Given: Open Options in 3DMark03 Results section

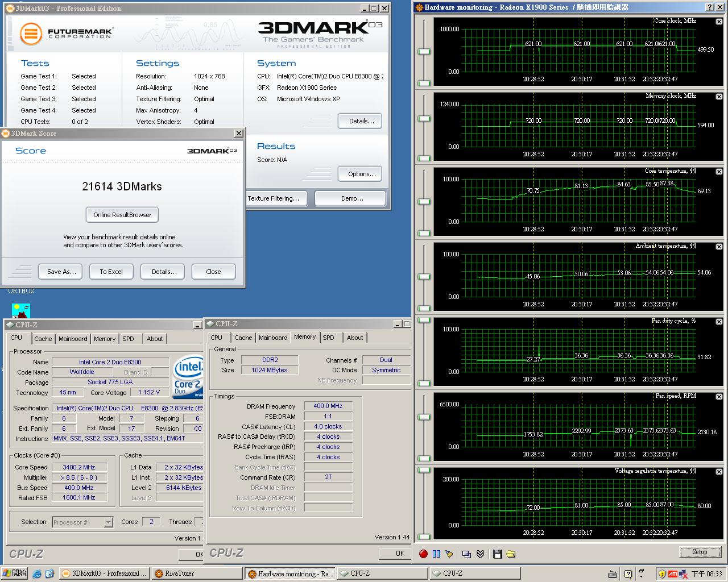Looking at the screenshot, I should (361, 174).
